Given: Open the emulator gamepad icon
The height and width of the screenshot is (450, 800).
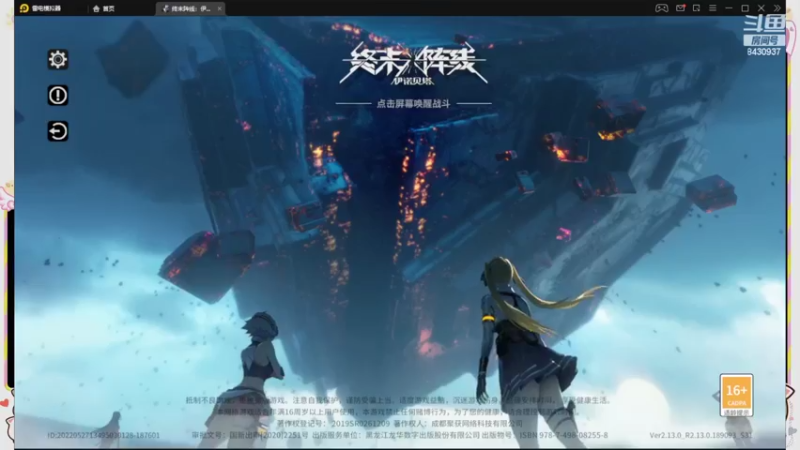Looking at the screenshot, I should pos(661,8).
